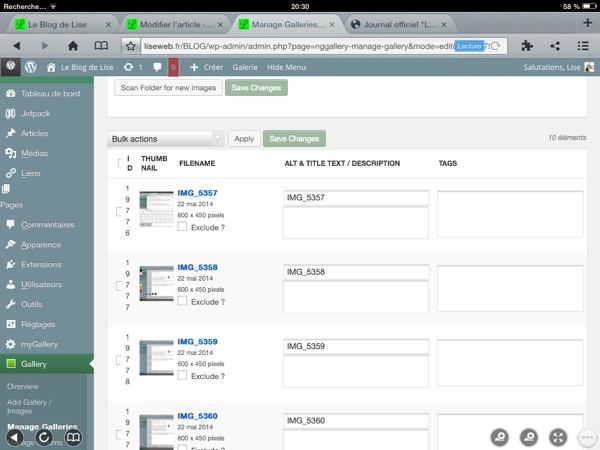Toggle fullscreen with the expand arrows icon
The image size is (600, 450).
pyautogui.click(x=559, y=437)
